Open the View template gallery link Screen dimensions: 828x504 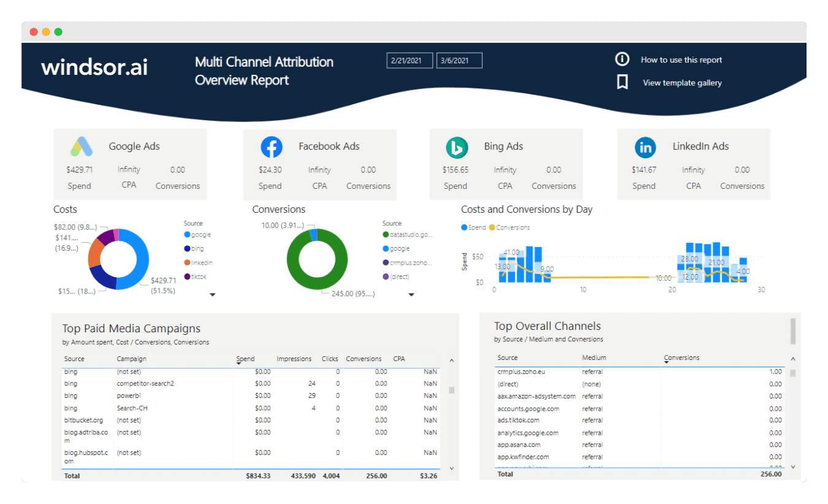[682, 83]
